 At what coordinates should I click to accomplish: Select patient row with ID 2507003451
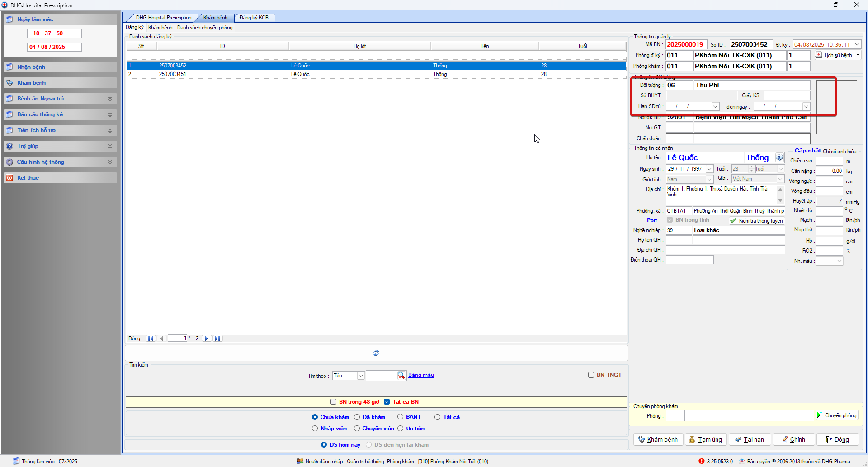pyautogui.click(x=376, y=74)
